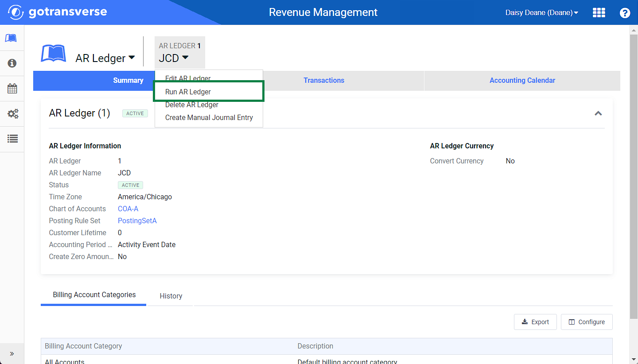This screenshot has height=364, width=638.
Task: Open the gears settings icon in sidebar
Action: point(12,114)
